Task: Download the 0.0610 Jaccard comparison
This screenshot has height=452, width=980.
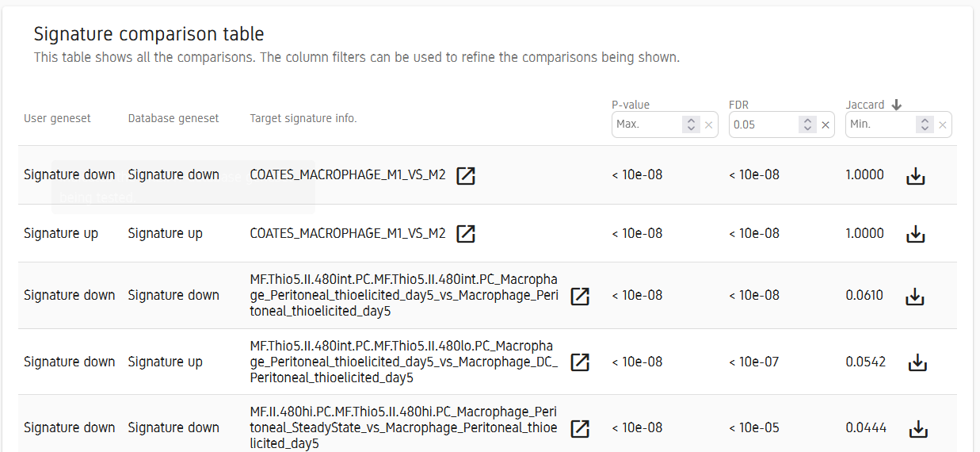Action: click(916, 296)
